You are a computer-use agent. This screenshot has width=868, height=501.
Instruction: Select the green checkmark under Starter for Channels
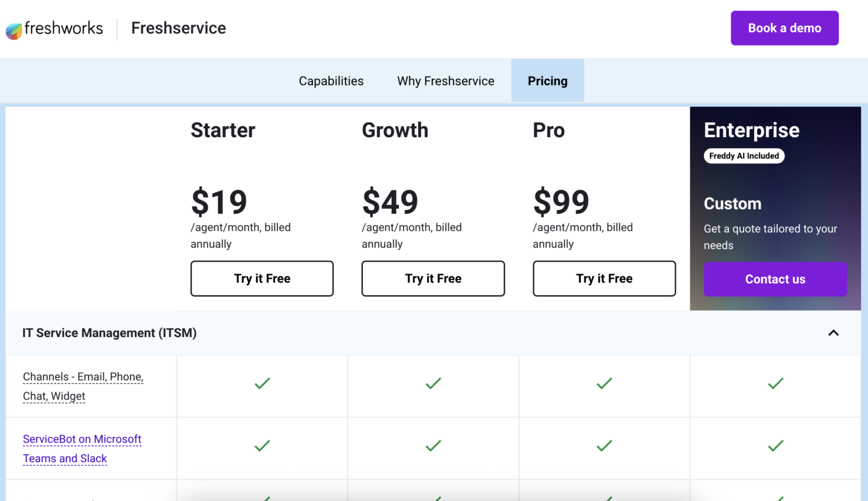click(x=262, y=383)
